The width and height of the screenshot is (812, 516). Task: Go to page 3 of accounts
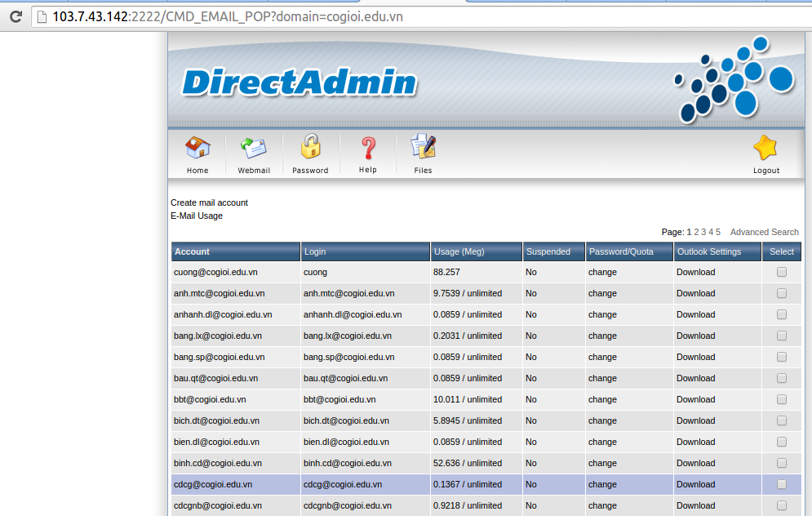click(x=703, y=232)
